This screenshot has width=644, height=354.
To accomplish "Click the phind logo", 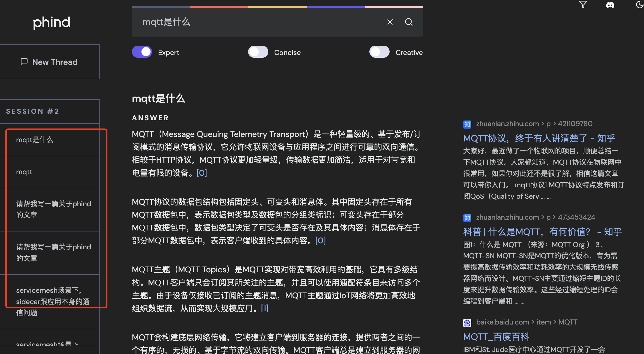I will click(x=52, y=23).
